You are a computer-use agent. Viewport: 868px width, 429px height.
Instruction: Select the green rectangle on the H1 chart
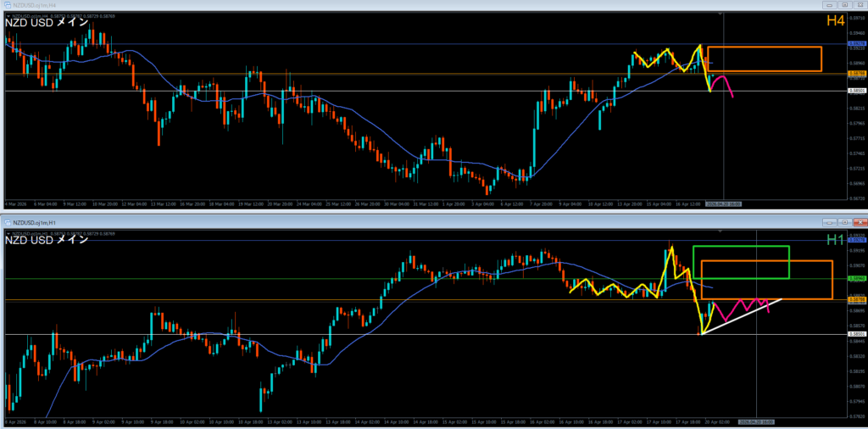741,247
